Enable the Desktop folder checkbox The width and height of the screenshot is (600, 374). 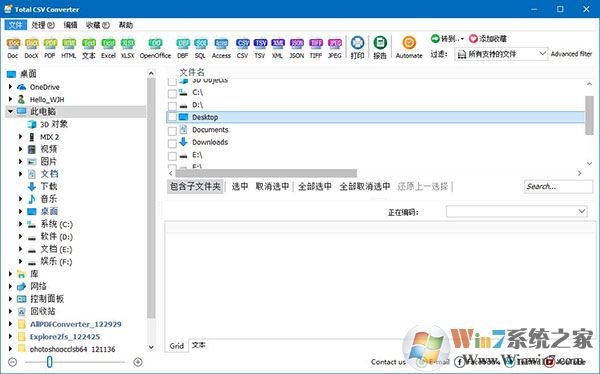[172, 117]
